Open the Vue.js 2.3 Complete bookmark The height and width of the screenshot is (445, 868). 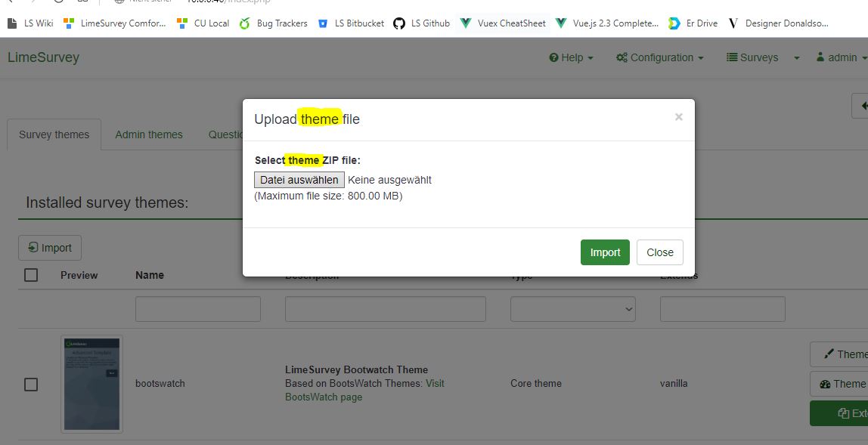point(607,23)
